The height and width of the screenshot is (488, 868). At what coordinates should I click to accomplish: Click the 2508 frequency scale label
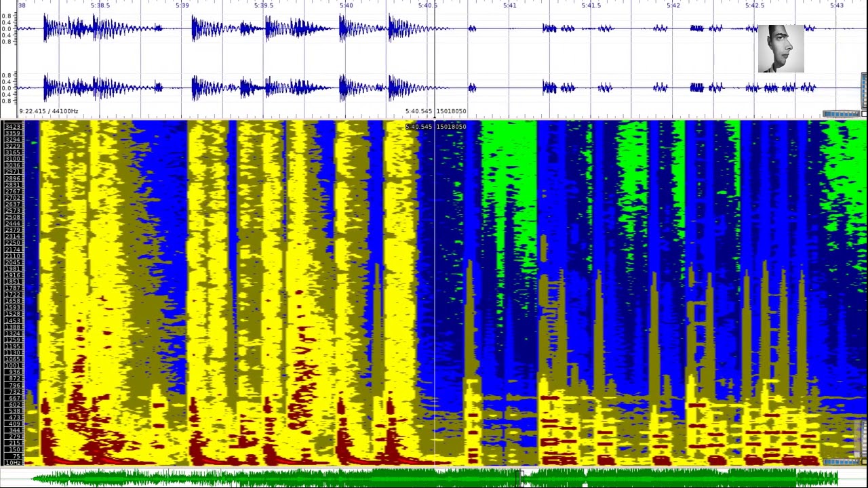(x=13, y=217)
